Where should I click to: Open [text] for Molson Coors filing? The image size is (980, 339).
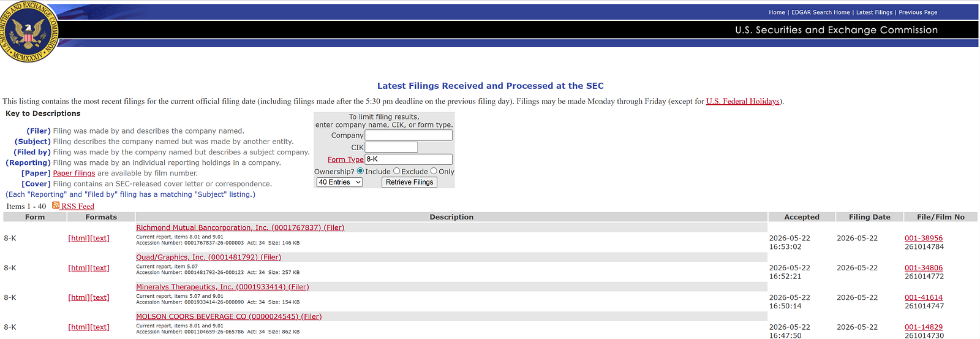click(x=100, y=327)
